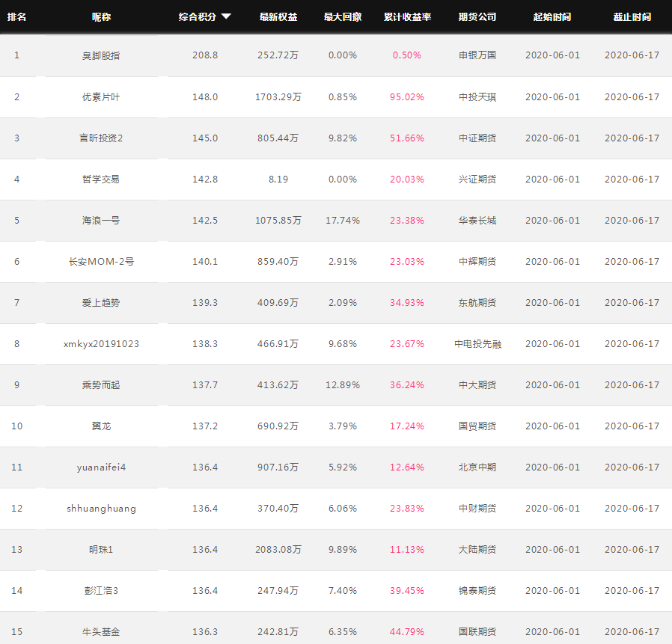
Task: Click futures company 中财期货
Action: click(x=477, y=508)
